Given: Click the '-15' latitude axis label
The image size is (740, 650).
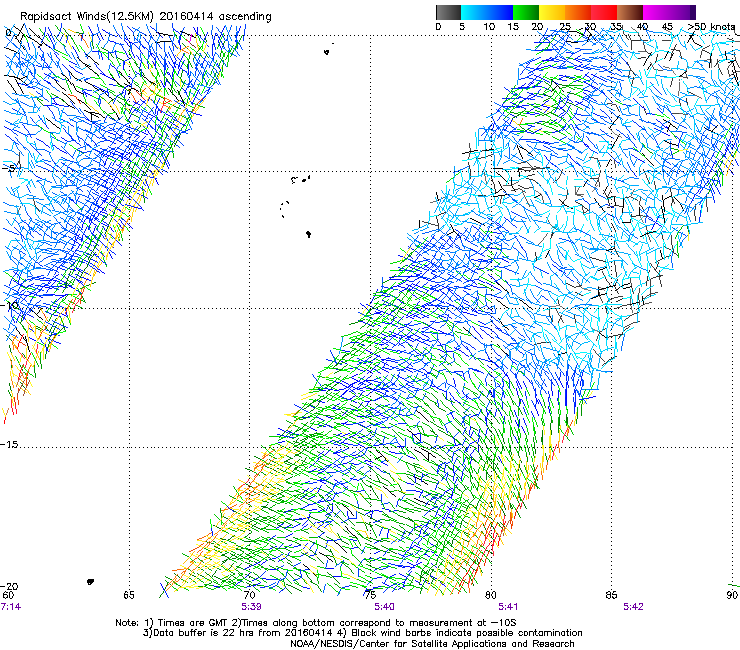Looking at the screenshot, I should pos(9,445).
